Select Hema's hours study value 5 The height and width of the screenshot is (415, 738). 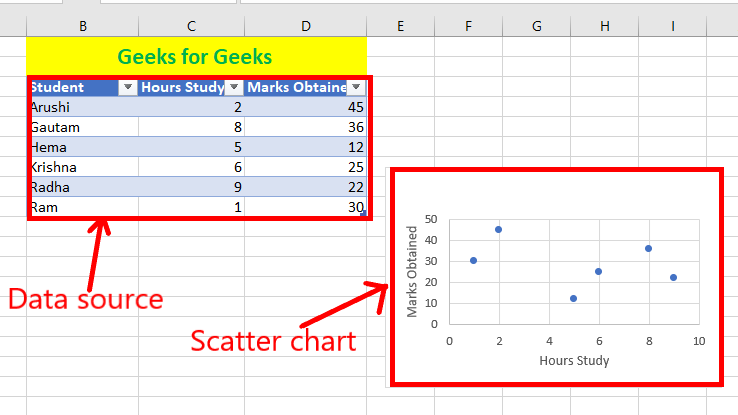point(192,147)
